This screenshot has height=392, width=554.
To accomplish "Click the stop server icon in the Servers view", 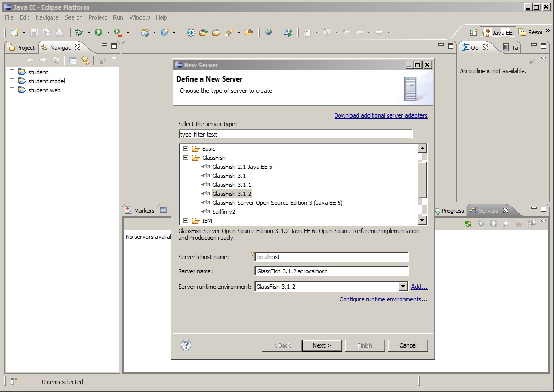I will [519, 224].
